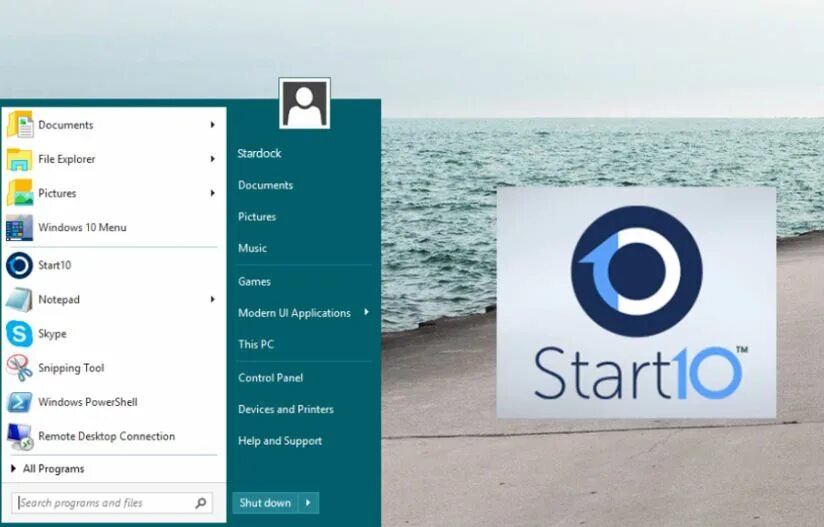Image resolution: width=824 pixels, height=527 pixels.
Task: Open the Shut down options arrow
Action: click(x=308, y=503)
